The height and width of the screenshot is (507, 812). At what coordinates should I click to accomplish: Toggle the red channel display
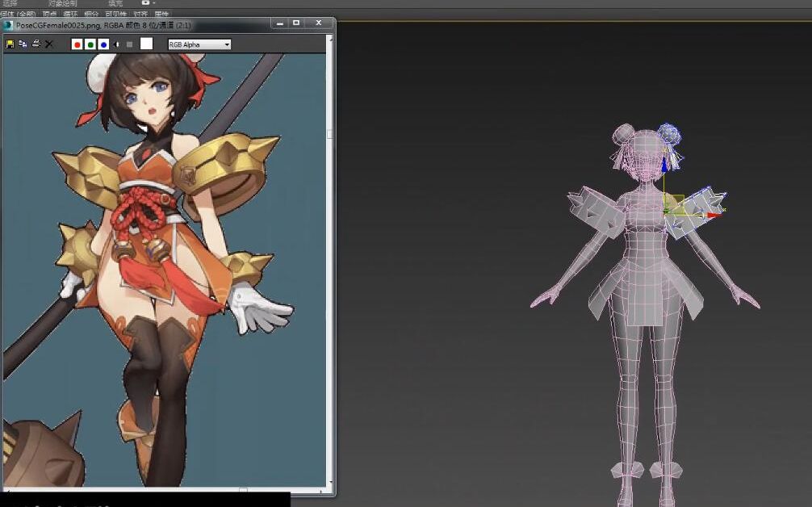[77, 44]
